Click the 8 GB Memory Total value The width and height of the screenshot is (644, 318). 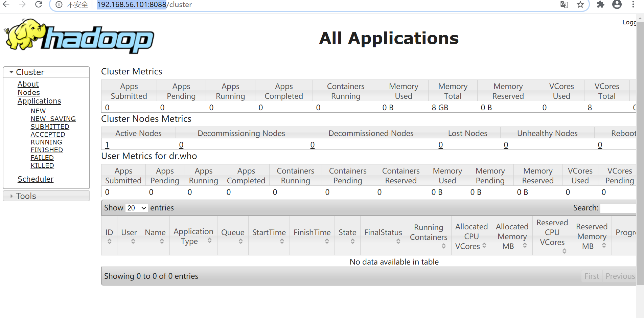(440, 108)
